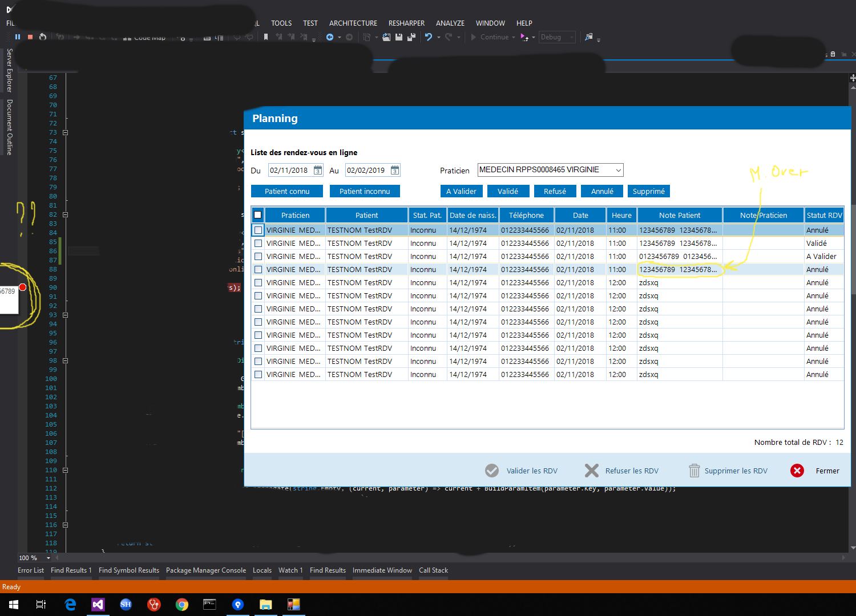This screenshot has width=856, height=616.
Task: Open the Call Stack tab
Action: 433,570
